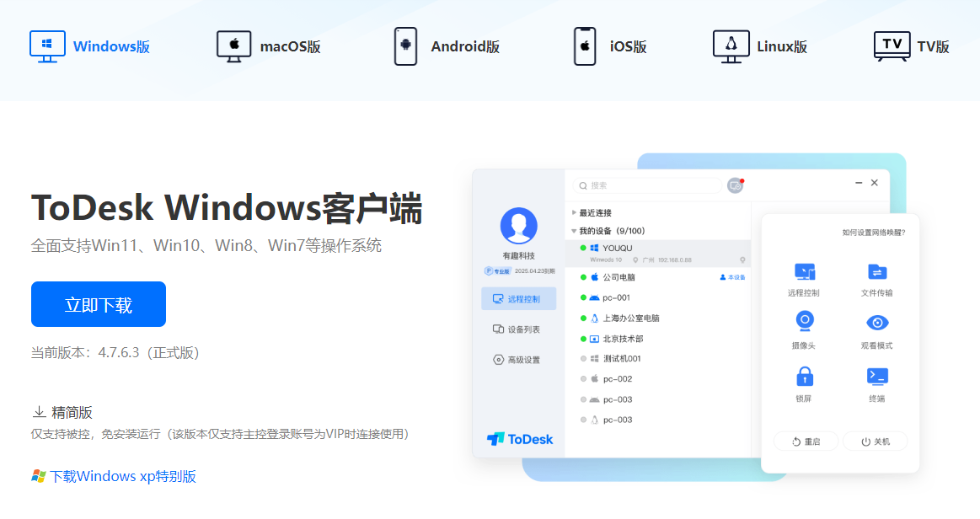The width and height of the screenshot is (980, 519).
Task: Switch to the macOS版 download tab
Action: (269, 47)
